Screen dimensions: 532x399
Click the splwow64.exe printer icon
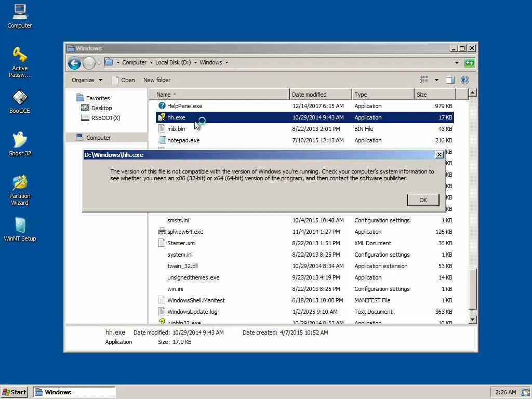[x=162, y=232]
